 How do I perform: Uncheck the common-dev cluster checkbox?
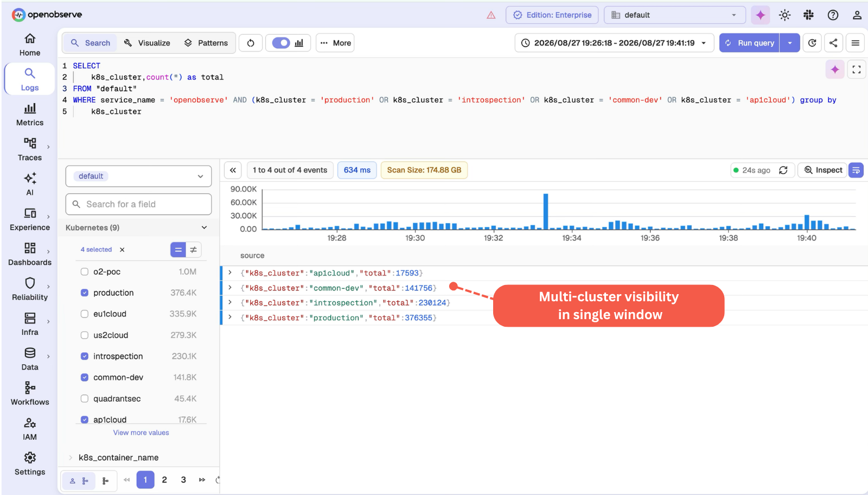point(85,377)
